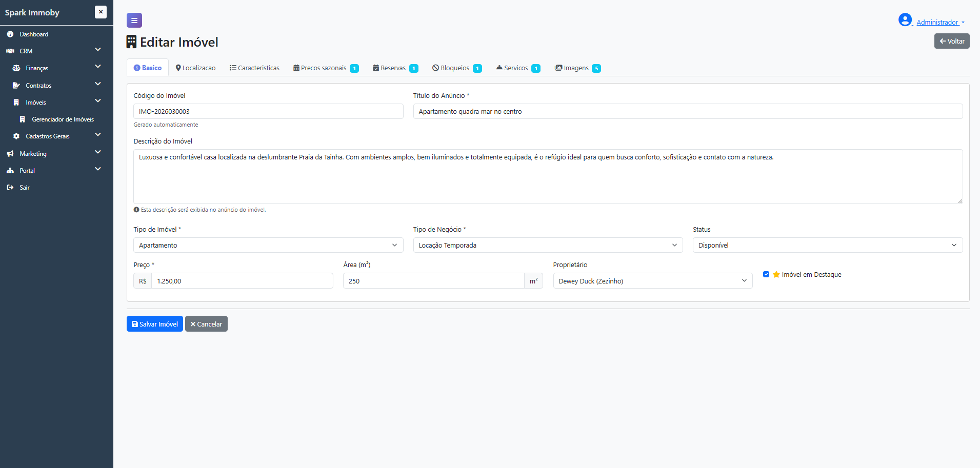Screen dimensions: 980x468
Task: Click the Sair logout icon
Action: pos(10,188)
